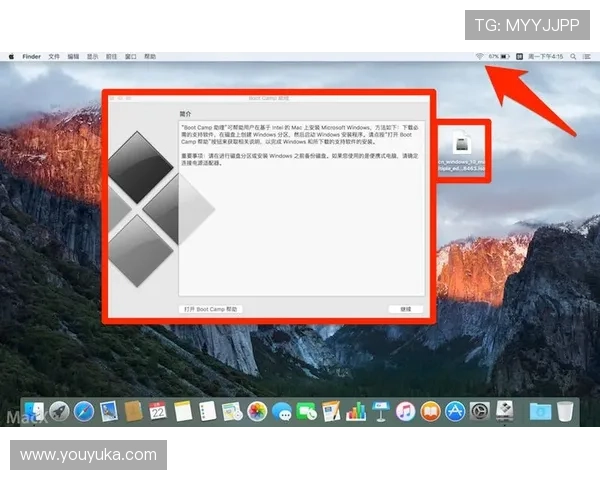Screen dimensions: 600x480
Task: Launch iTunes from the Dock
Action: coord(405,411)
